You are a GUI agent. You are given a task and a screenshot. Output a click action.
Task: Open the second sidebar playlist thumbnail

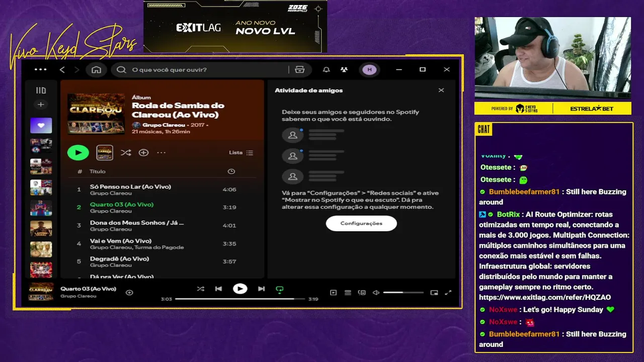coord(41,146)
